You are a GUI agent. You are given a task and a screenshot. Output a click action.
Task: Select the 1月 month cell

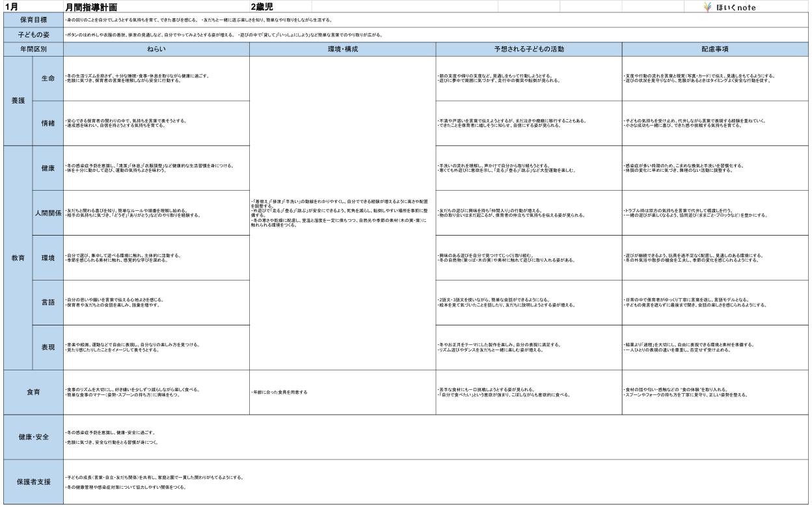point(10,7)
